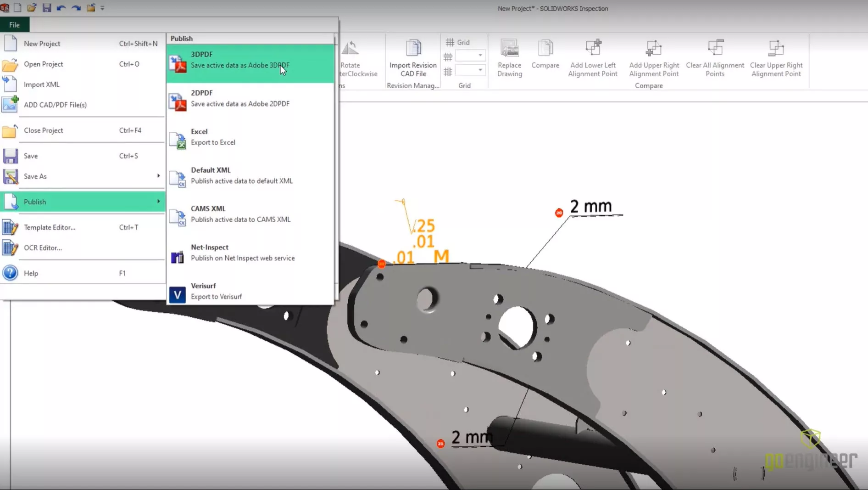
Task: Click the Undo arrow in quick access toolbar
Action: 61,8
